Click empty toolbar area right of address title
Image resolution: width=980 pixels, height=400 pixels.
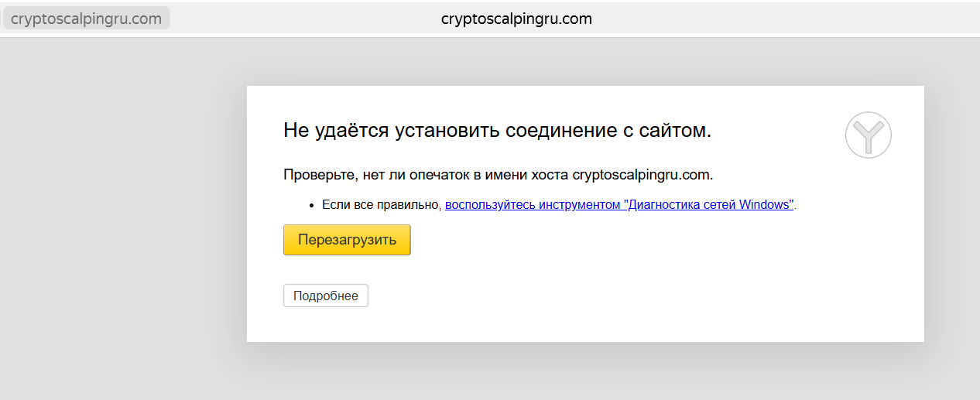click(x=774, y=19)
